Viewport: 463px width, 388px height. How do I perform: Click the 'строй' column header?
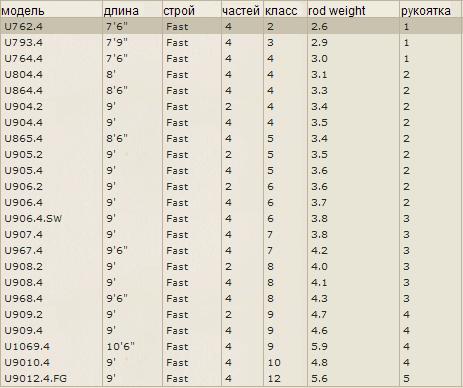[179, 11]
